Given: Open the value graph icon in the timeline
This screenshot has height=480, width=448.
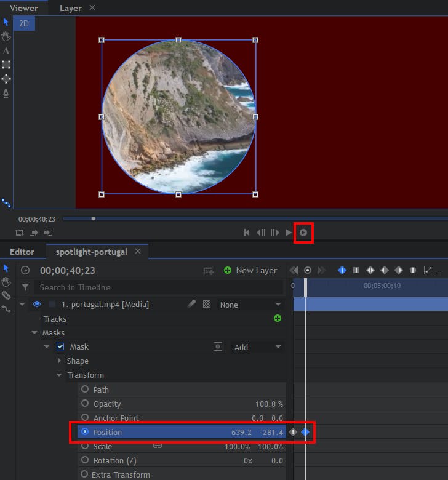Looking at the screenshot, I should [x=428, y=270].
